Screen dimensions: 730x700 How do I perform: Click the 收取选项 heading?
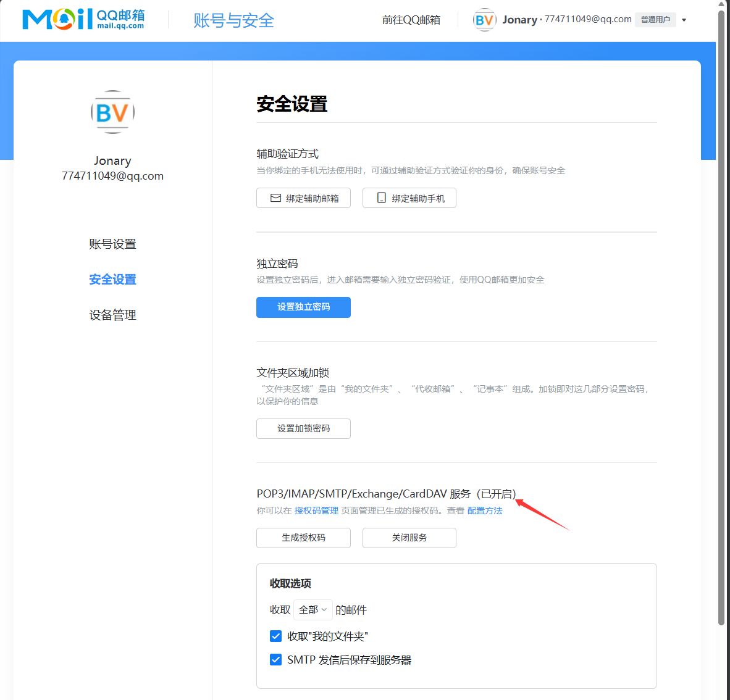(290, 583)
